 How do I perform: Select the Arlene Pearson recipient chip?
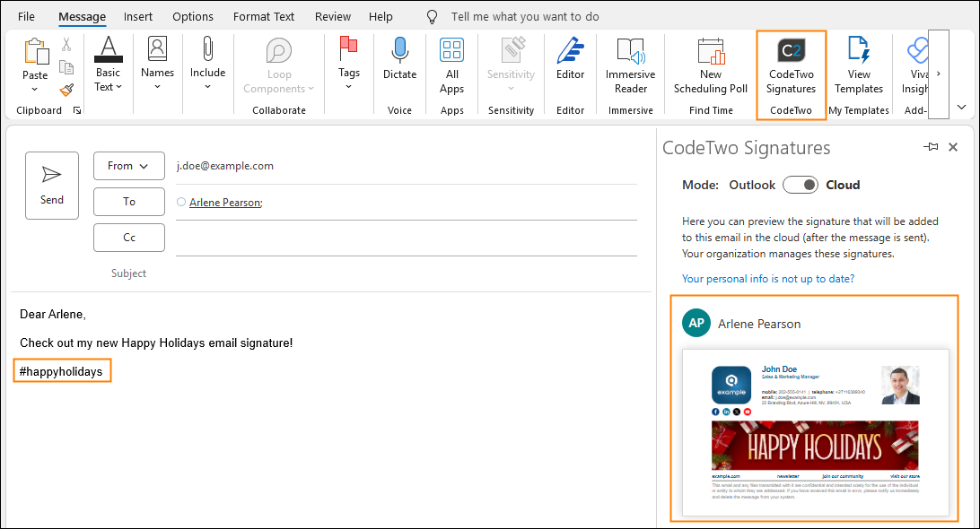click(x=225, y=203)
